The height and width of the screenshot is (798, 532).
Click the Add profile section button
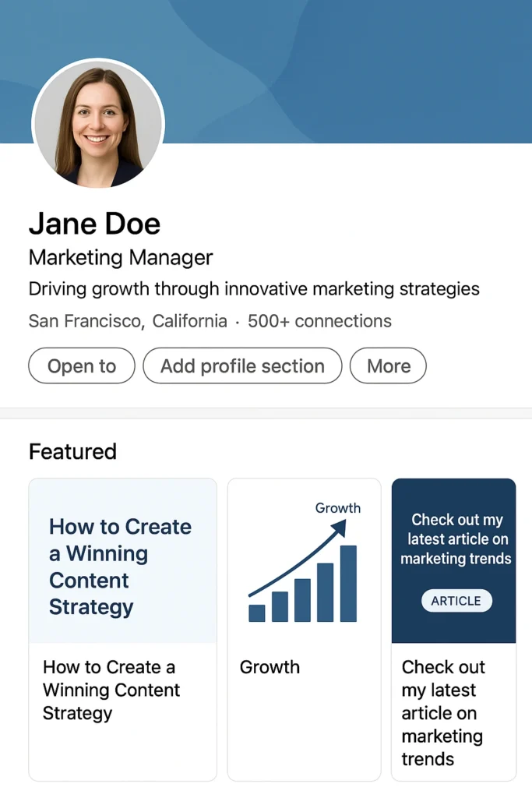(242, 366)
